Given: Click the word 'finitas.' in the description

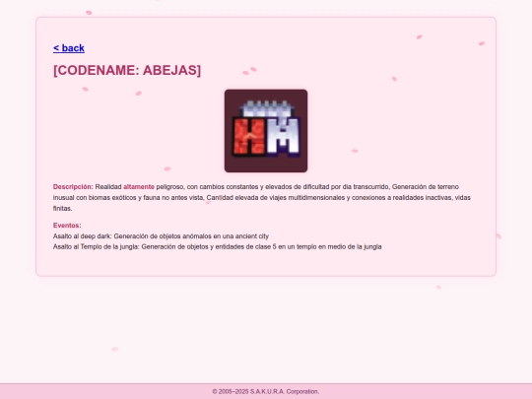Looking at the screenshot, I should 62,209.
